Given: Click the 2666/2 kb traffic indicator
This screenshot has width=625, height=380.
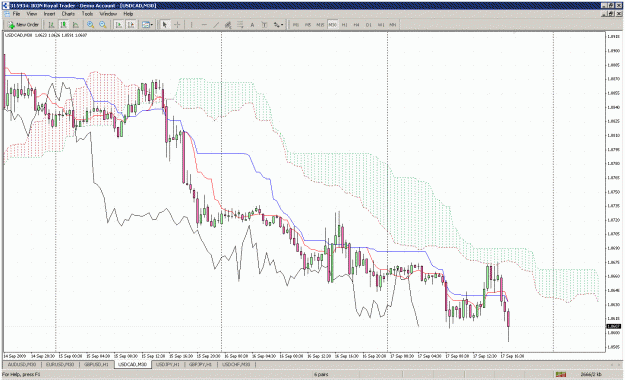Looking at the screenshot, I should 591,374.
